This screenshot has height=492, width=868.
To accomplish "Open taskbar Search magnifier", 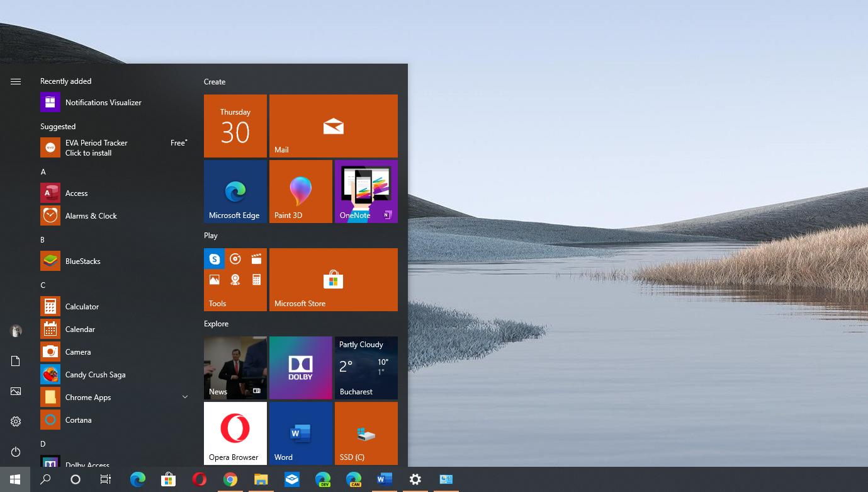I will coord(45,479).
